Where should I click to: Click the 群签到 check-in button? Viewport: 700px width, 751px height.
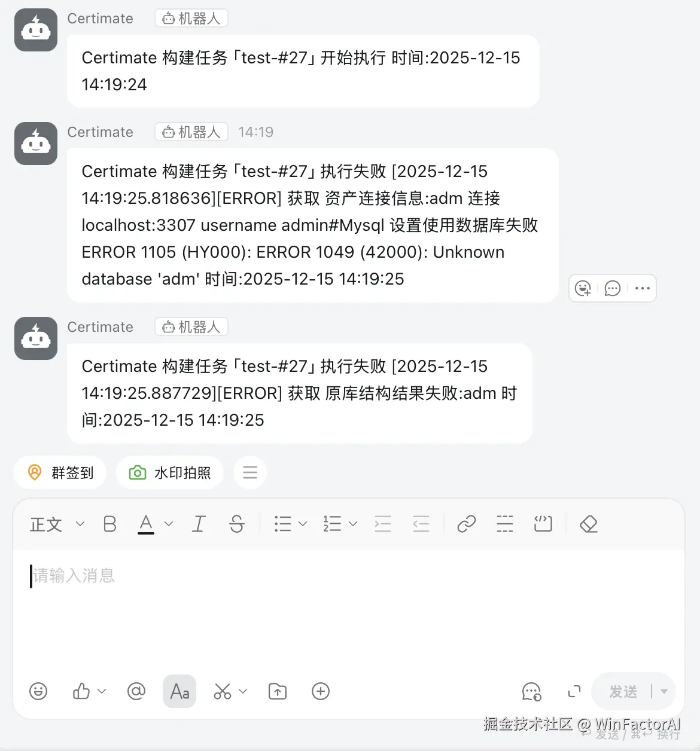[60, 472]
